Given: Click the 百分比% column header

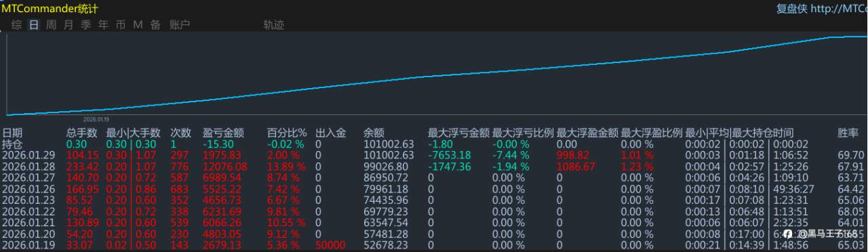Looking at the screenshot, I should tap(287, 133).
